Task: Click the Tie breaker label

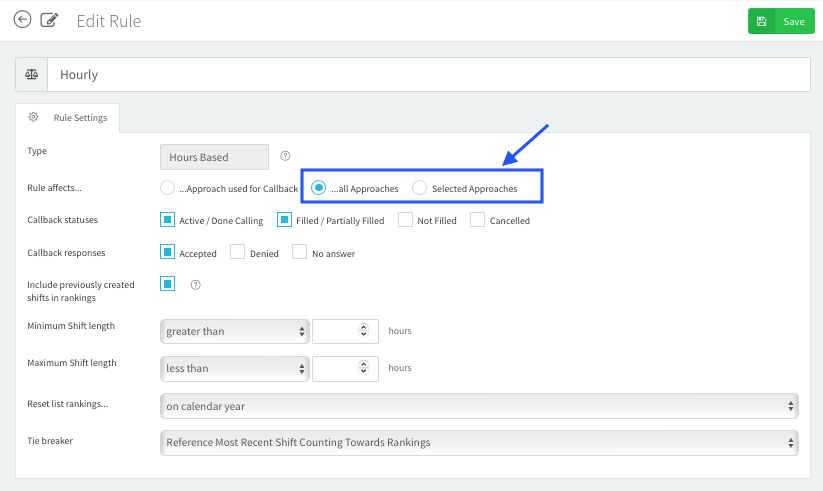Action: point(50,441)
